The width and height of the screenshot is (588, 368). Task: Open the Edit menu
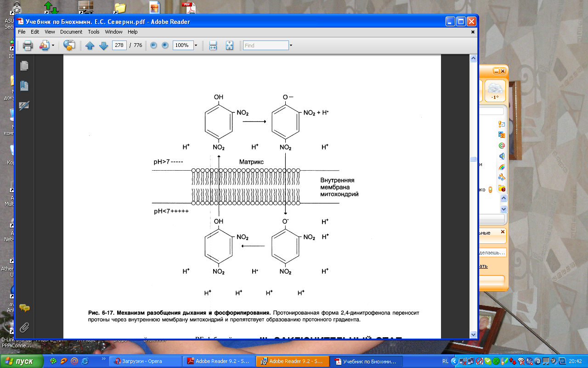tap(35, 32)
